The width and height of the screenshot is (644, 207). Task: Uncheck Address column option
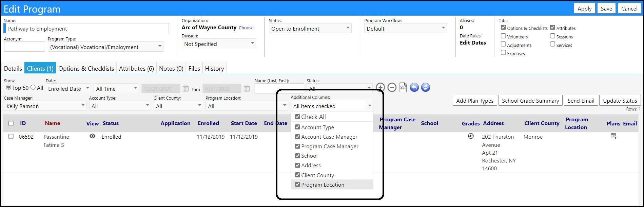coord(297,165)
